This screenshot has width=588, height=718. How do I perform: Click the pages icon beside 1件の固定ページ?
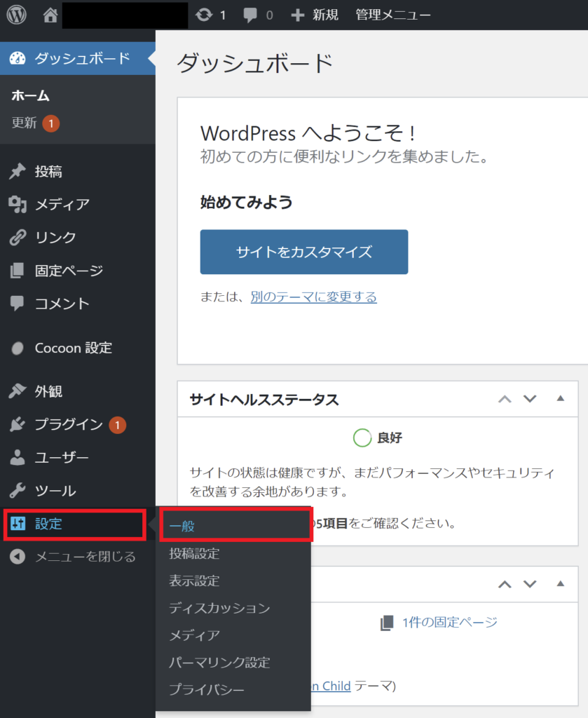coord(387,623)
